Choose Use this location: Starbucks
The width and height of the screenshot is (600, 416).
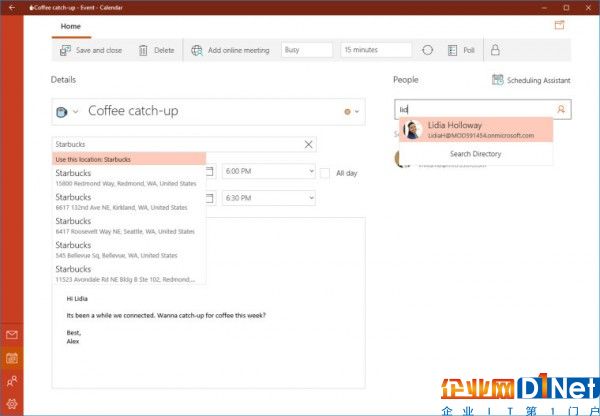129,159
